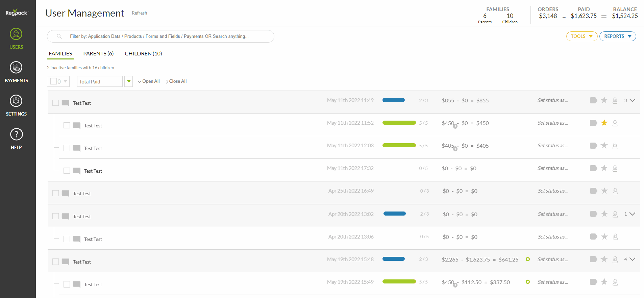Image resolution: width=644 pixels, height=298 pixels.
Task: Click green status circle on May 19th 15:48 row
Action: pos(528,259)
